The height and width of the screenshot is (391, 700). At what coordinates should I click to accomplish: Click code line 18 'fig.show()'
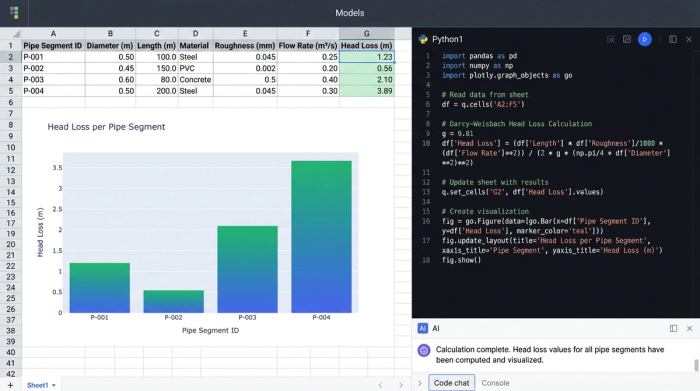(461, 260)
